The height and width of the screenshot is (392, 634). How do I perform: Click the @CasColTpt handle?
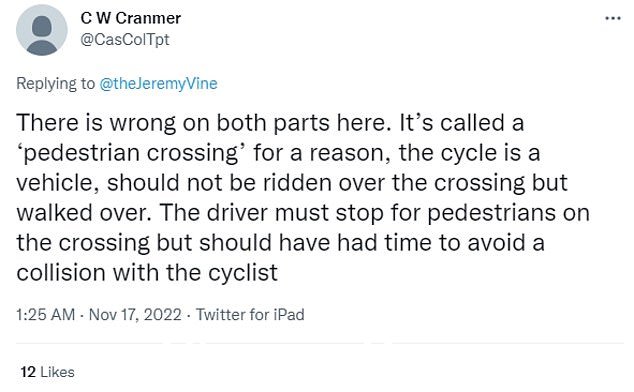pyautogui.click(x=125, y=40)
